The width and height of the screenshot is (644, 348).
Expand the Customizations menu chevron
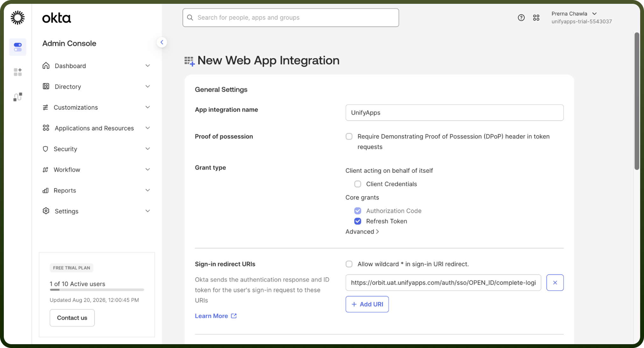[x=148, y=107]
